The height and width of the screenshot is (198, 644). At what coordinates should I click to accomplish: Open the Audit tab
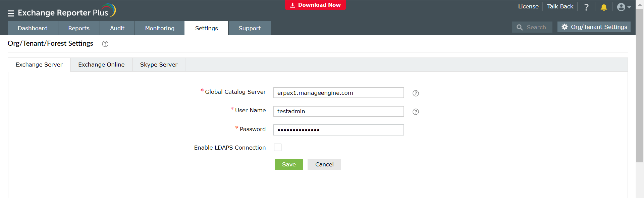(x=117, y=28)
